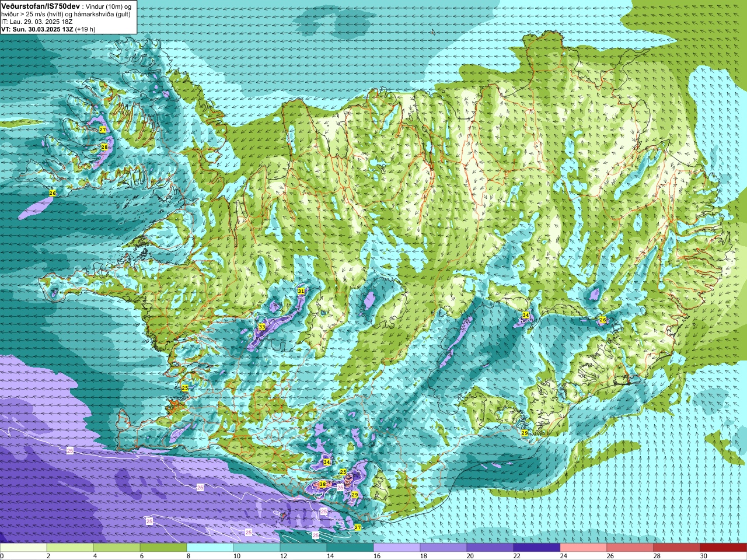Click the yellow gust marker labeled 31

point(301,290)
